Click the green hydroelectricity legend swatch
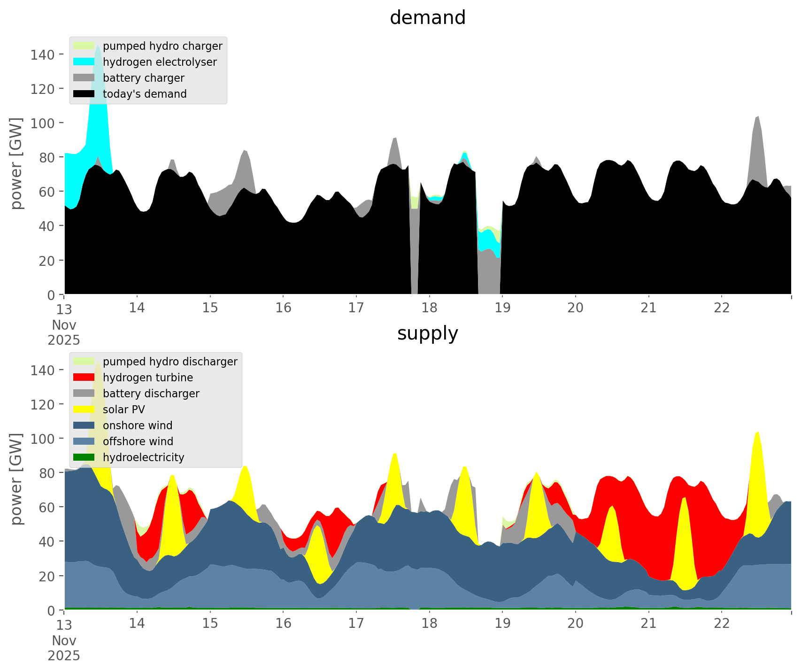The width and height of the screenshot is (801, 672). (x=84, y=457)
